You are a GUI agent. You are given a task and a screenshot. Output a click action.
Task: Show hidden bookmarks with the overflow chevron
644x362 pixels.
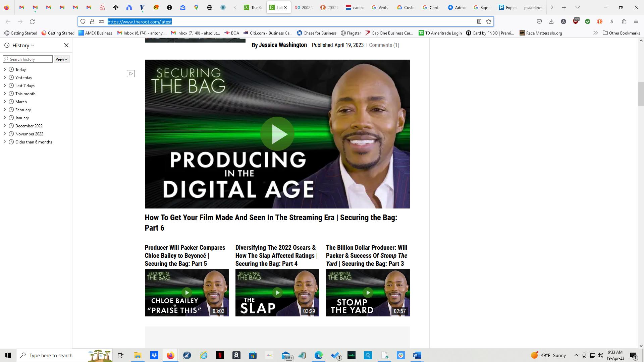pos(595,33)
